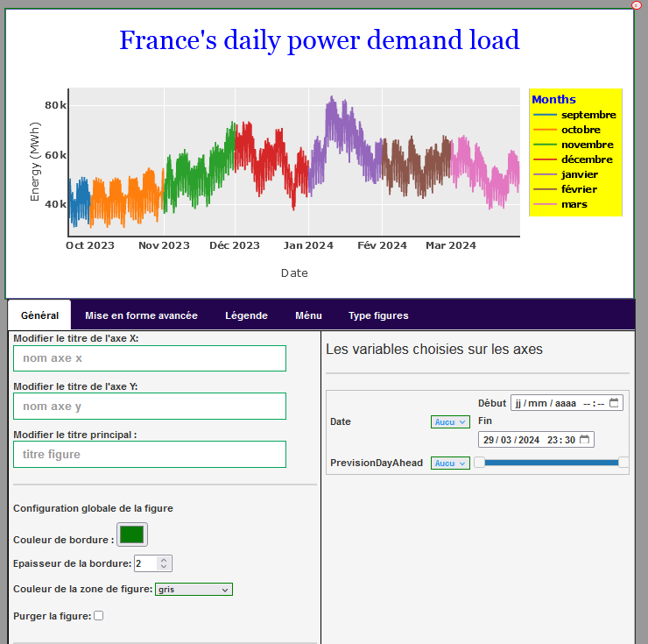Click the titre figure main title field
Viewport: 648px width, 644px height.
tap(150, 454)
